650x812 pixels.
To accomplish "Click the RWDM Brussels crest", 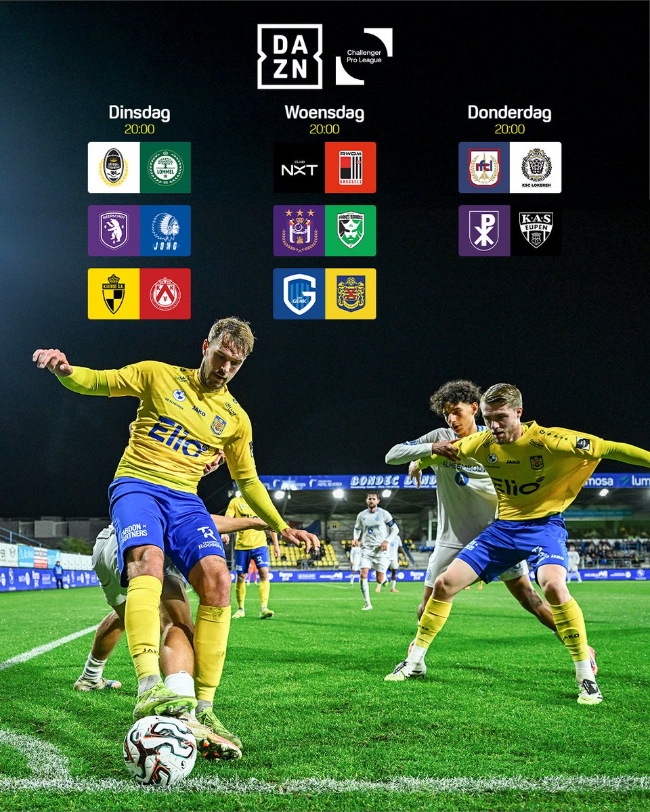I will tap(351, 167).
